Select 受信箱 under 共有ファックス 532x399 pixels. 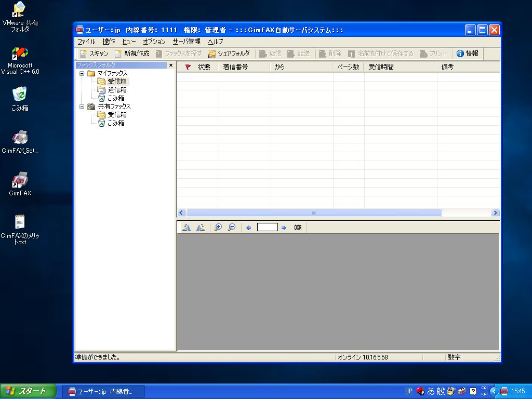pyautogui.click(x=117, y=115)
